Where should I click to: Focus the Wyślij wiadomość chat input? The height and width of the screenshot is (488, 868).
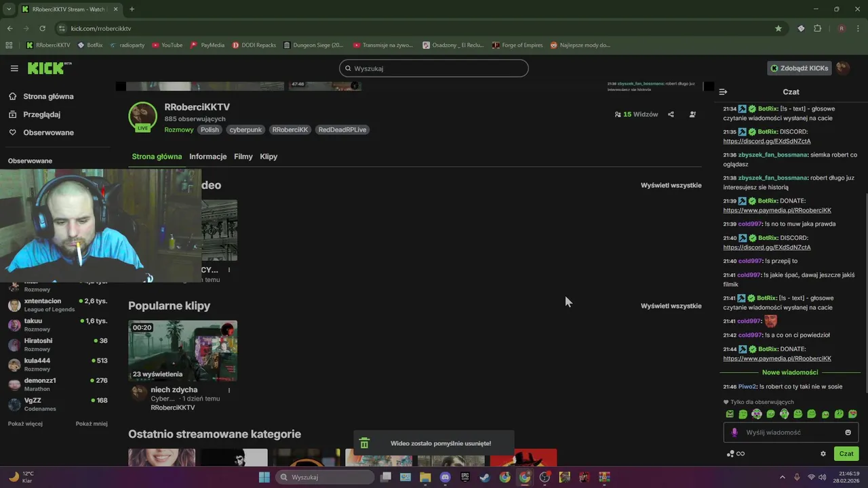(x=791, y=432)
